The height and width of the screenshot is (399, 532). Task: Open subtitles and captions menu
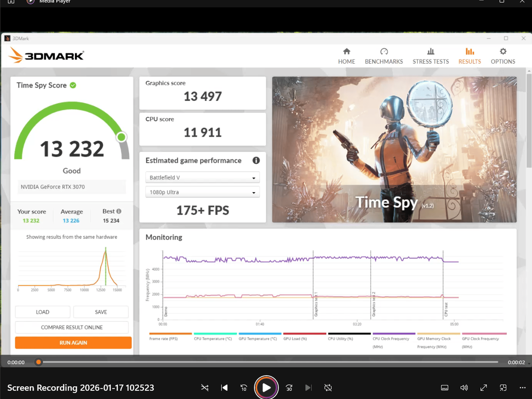(x=444, y=388)
